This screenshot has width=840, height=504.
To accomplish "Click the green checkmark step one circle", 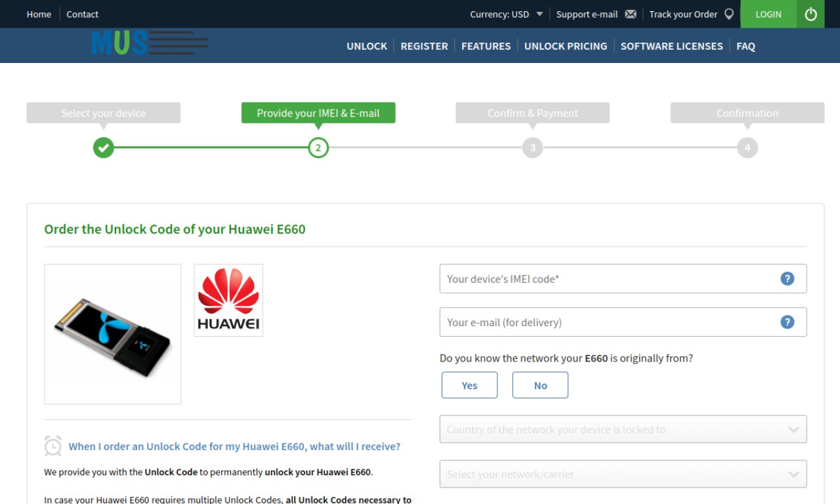I will [103, 148].
